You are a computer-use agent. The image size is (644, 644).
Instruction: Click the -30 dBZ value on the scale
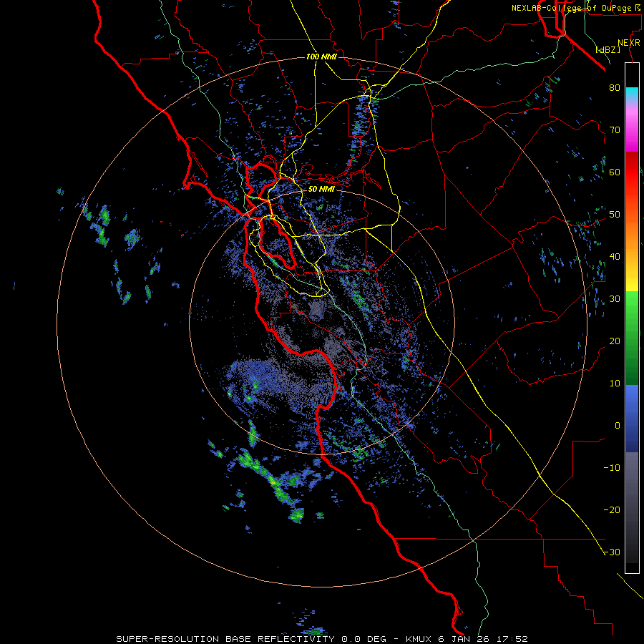[612, 552]
